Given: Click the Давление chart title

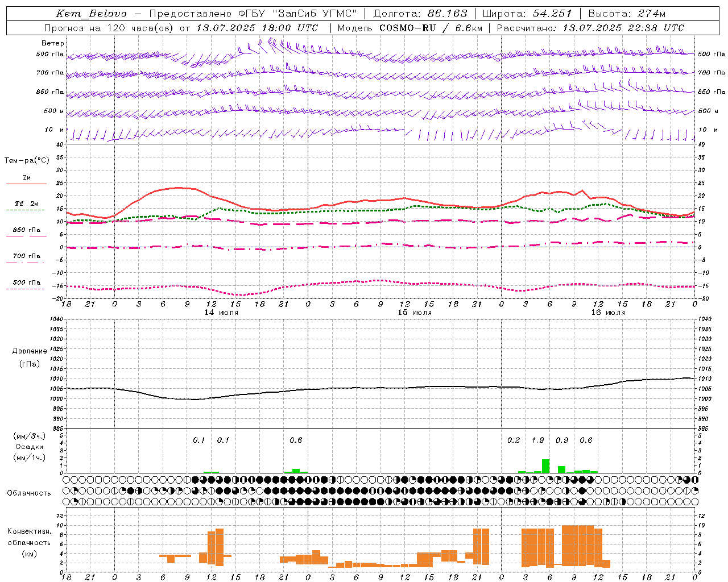Looking at the screenshot, I should [x=30, y=351].
